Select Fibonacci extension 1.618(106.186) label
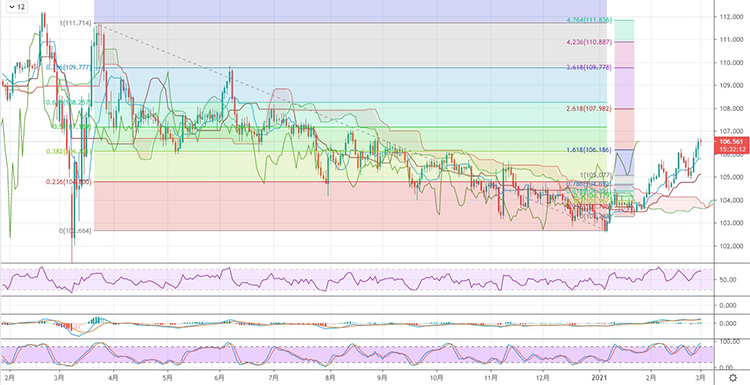Screen dimensions: 750x385 (589, 150)
